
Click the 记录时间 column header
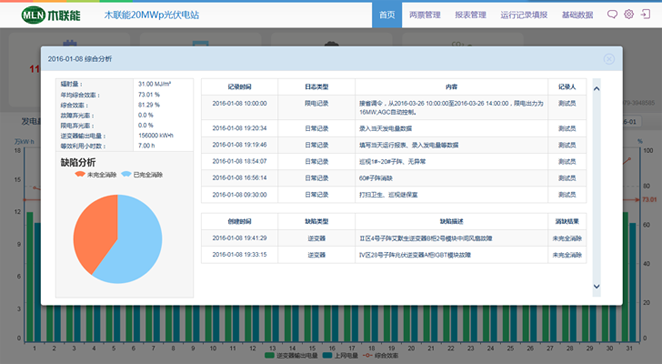click(x=239, y=87)
